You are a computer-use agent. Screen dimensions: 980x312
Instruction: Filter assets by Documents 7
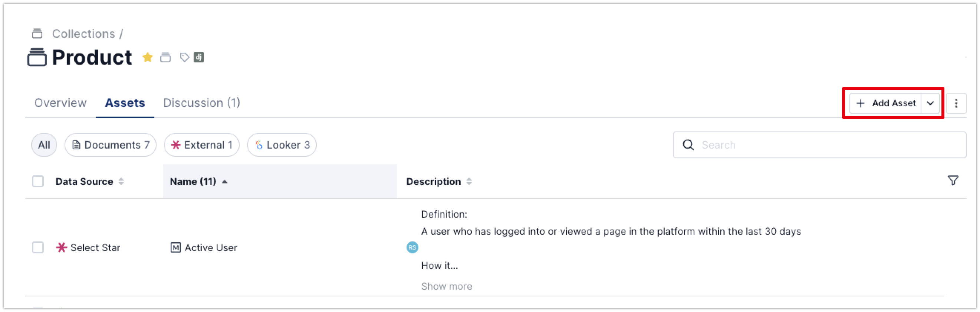111,145
